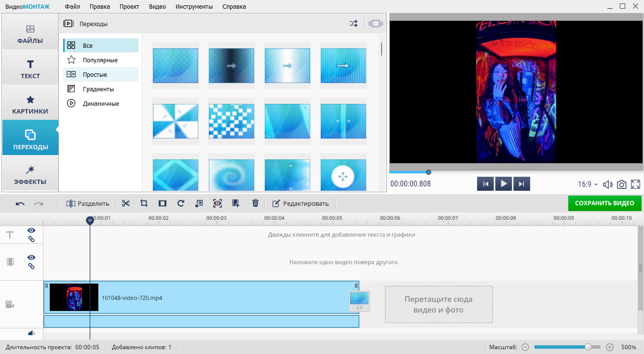Toggle the text track link icon
This screenshot has width=644, height=354.
tap(31, 239)
